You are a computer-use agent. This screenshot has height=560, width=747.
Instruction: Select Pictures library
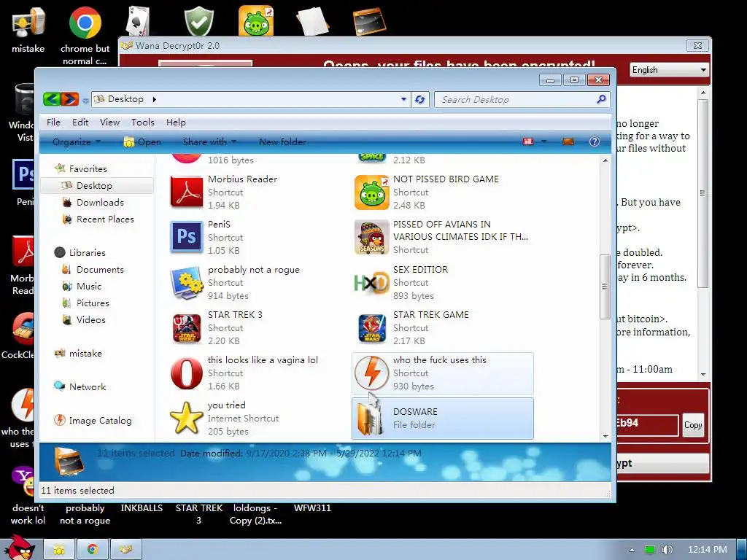(93, 303)
